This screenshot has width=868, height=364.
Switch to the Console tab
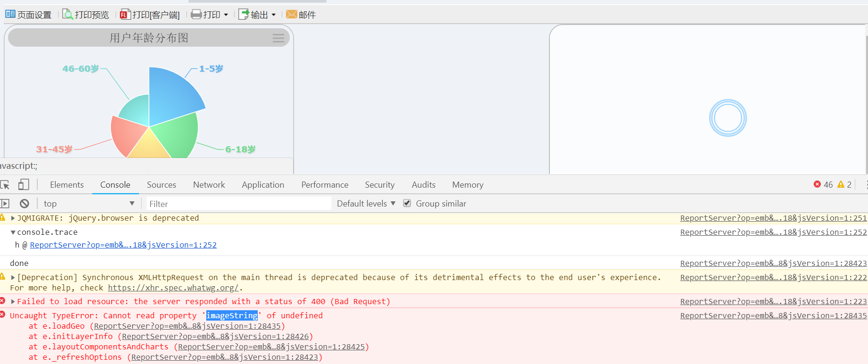click(115, 185)
